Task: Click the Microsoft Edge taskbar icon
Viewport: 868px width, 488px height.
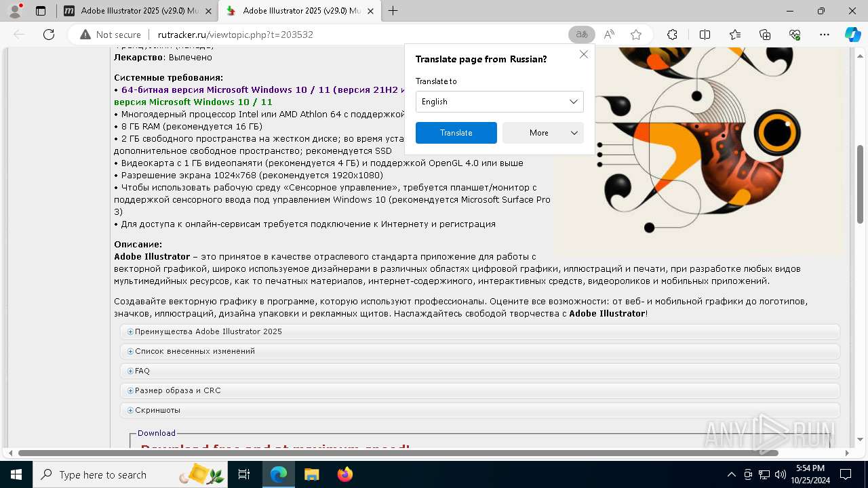Action: pos(279,474)
